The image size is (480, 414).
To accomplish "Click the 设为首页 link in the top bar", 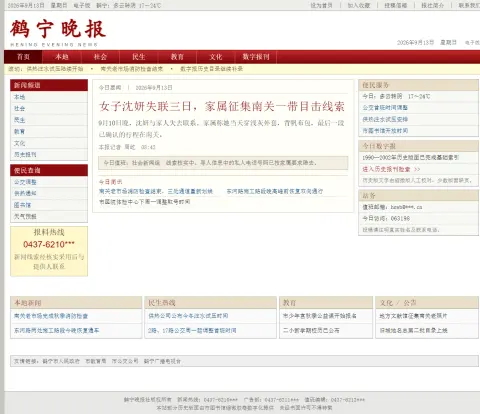I will tap(321, 5).
